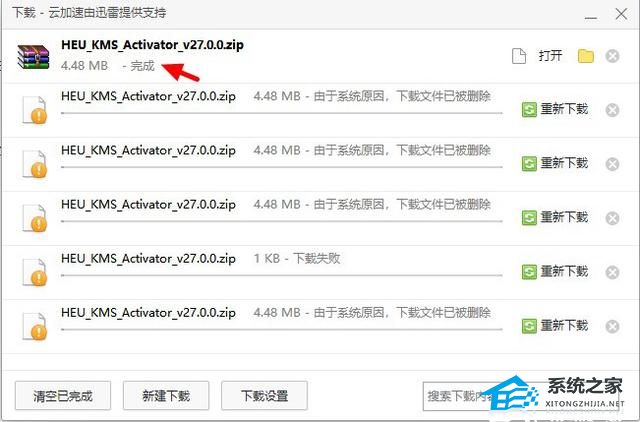
Task: Click the green refresh icon on the third row
Action: click(529, 164)
